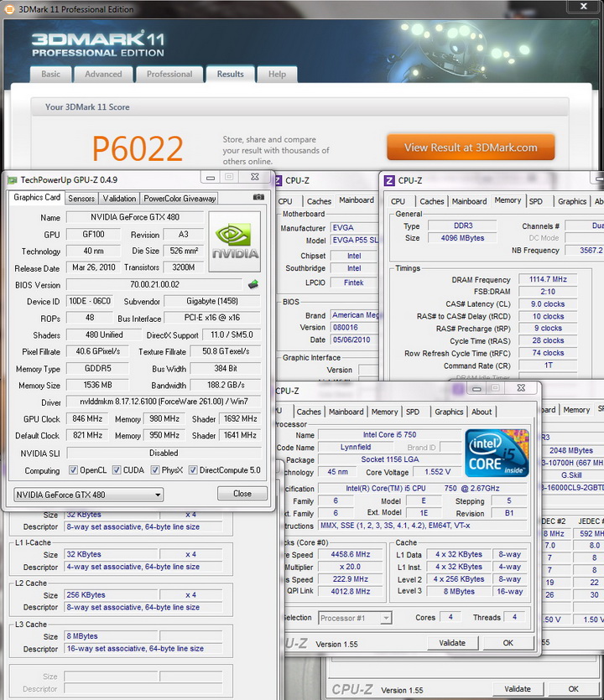Toggle the CUDA checkbox
The width and height of the screenshot is (604, 700).
[x=117, y=470]
